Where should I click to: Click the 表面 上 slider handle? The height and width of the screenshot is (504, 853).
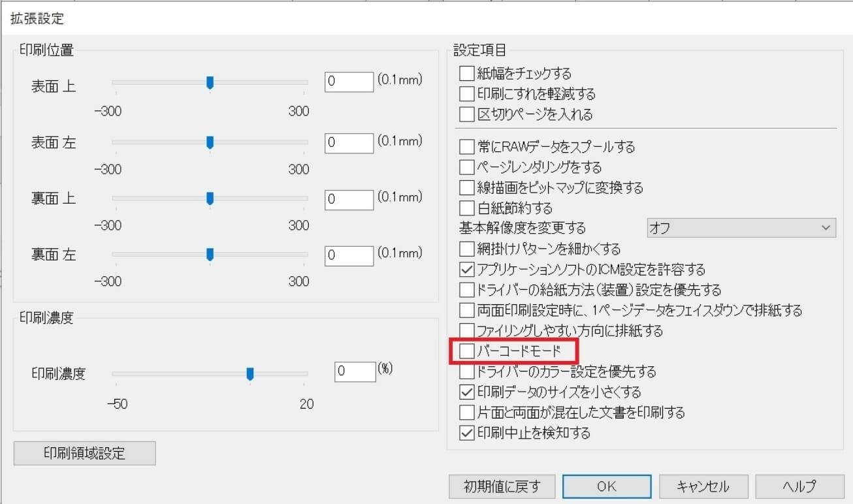pos(210,82)
